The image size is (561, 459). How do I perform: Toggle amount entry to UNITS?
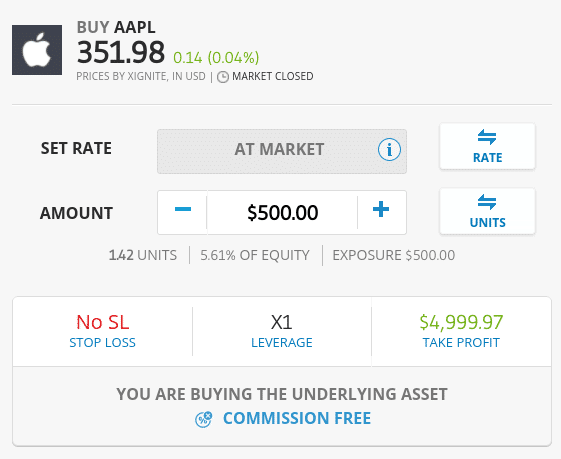(x=487, y=211)
